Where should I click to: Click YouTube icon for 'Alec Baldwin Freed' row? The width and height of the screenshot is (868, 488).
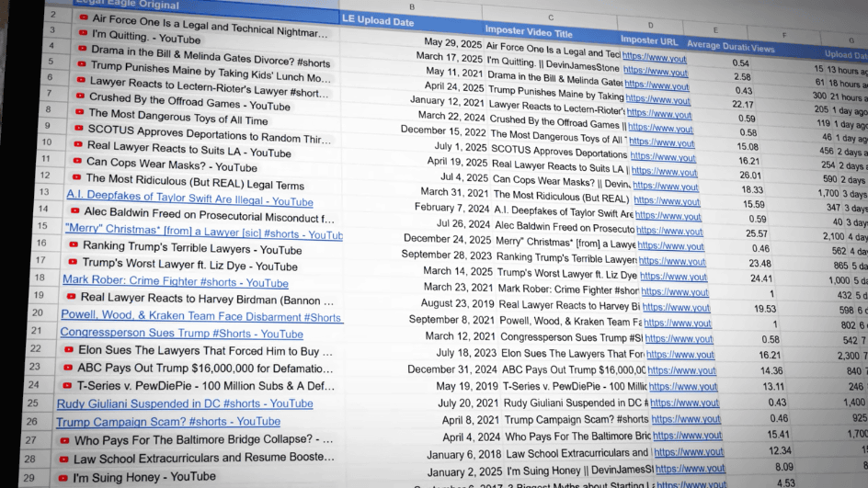click(x=74, y=210)
